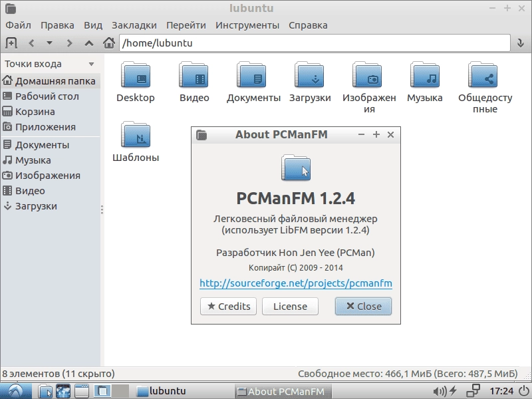Select Загрузки bookmark in the sidebar
The height and width of the screenshot is (399, 532).
[x=51, y=206]
